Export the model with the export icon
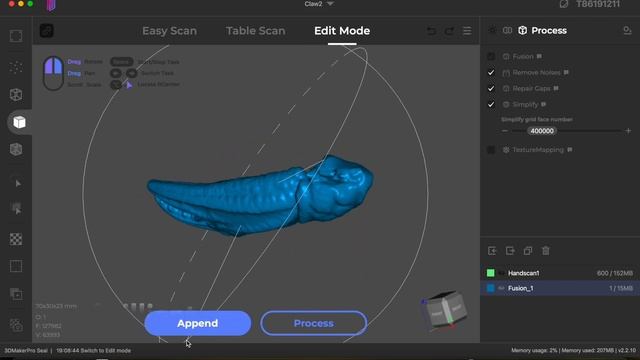Screen dimensions: 640x360 510,251
